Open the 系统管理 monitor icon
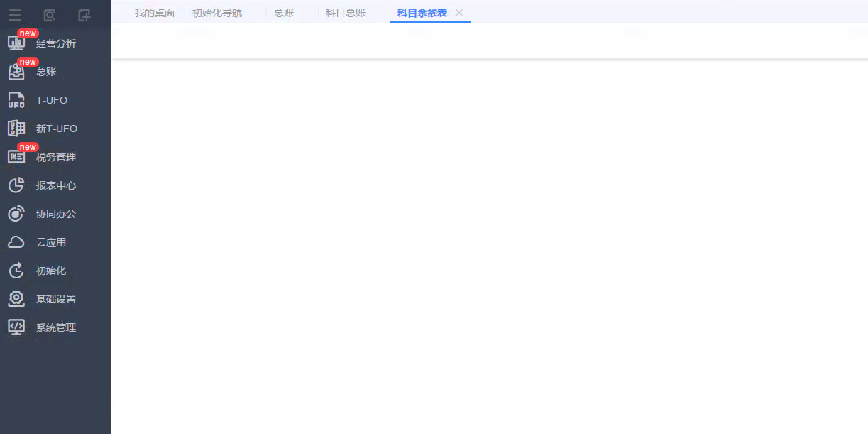 tap(16, 327)
